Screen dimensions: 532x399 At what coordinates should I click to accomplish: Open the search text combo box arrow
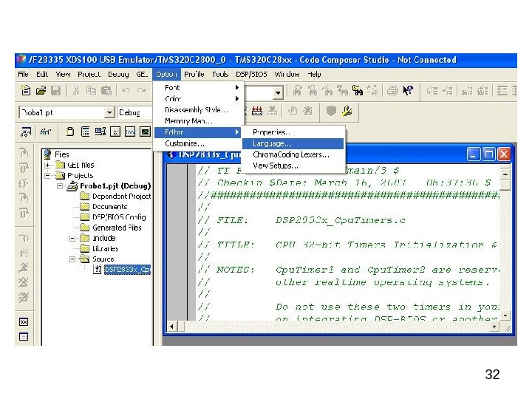(279, 92)
